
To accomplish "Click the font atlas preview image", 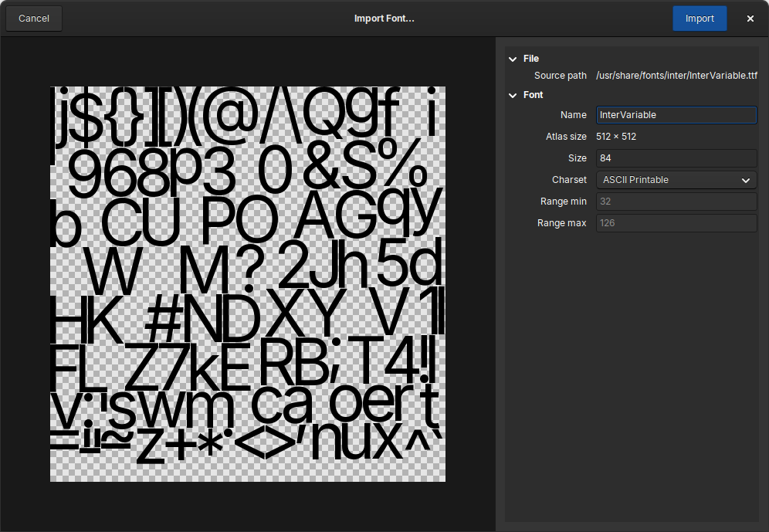I will tap(247, 283).
